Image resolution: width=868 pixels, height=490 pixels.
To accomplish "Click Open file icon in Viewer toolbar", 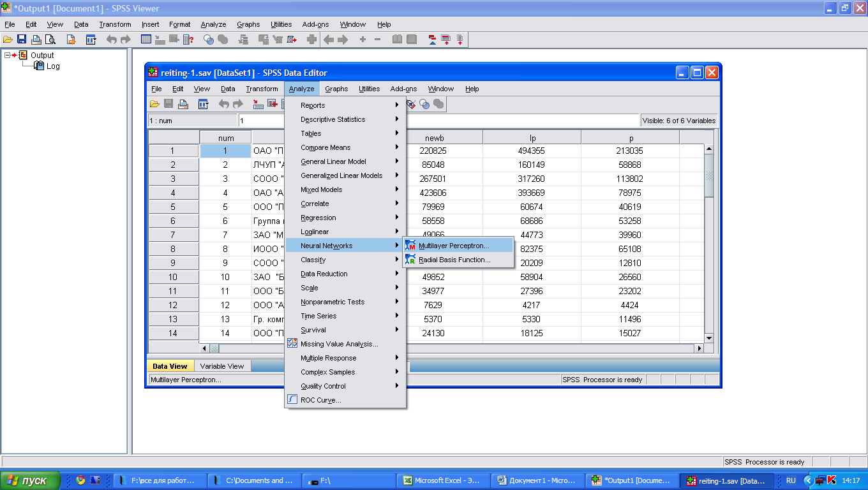I will coord(8,40).
